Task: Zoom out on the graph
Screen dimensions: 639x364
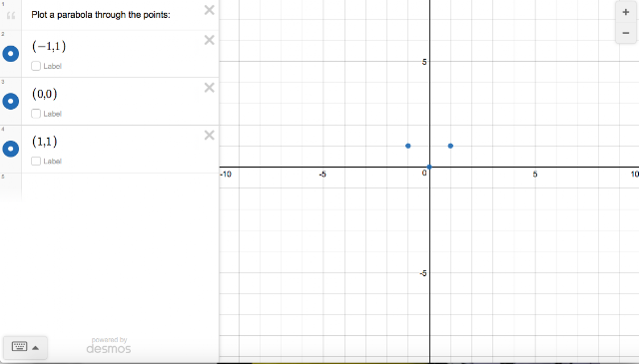Action: click(x=626, y=33)
